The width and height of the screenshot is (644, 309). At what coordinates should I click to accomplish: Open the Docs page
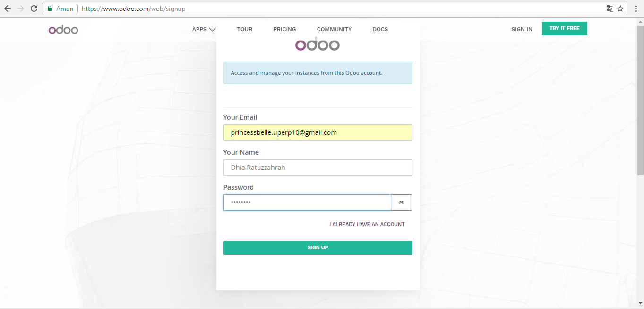click(380, 29)
